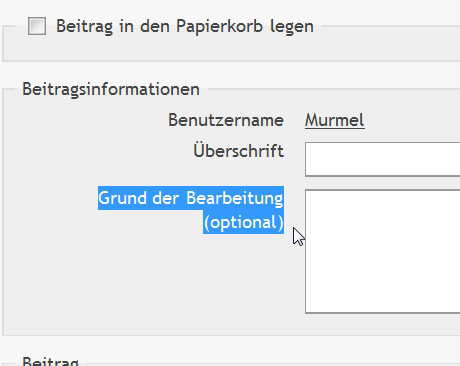Tick the Papierkorb checkbox box
Image resolution: width=460 pixels, height=366 pixels.
click(37, 26)
